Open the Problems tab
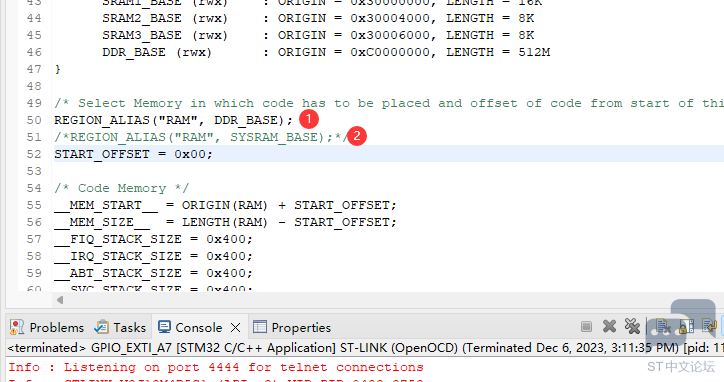 tap(47, 327)
